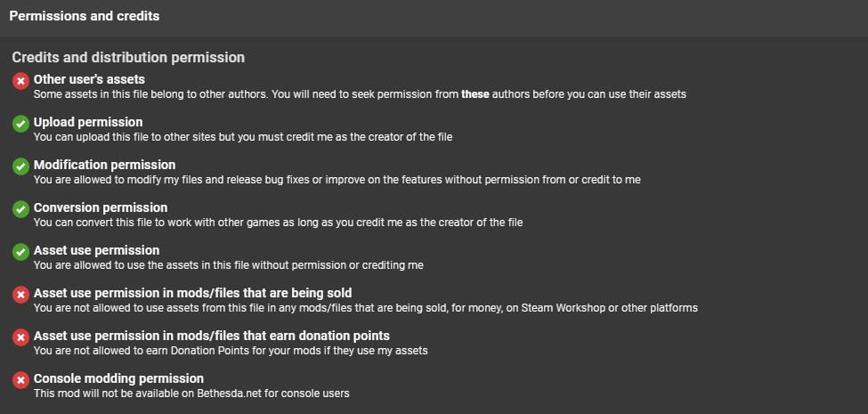Click the green check icon beside Upload permission

click(x=20, y=124)
